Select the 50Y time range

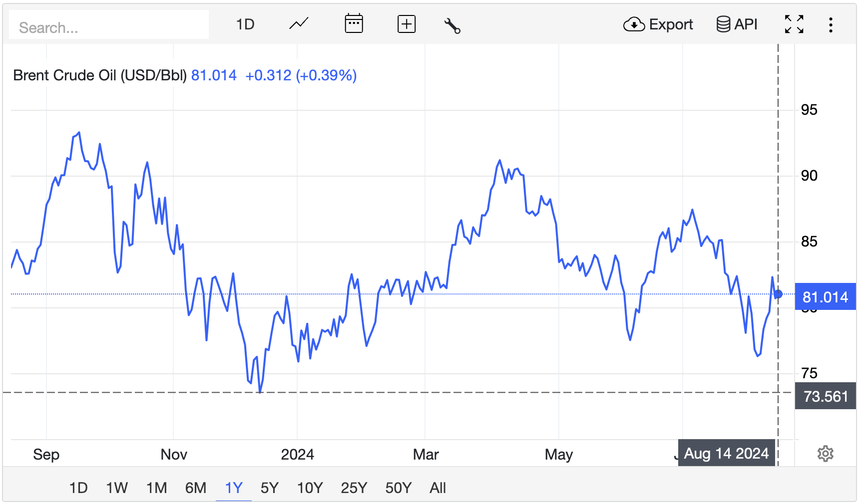[399, 488]
